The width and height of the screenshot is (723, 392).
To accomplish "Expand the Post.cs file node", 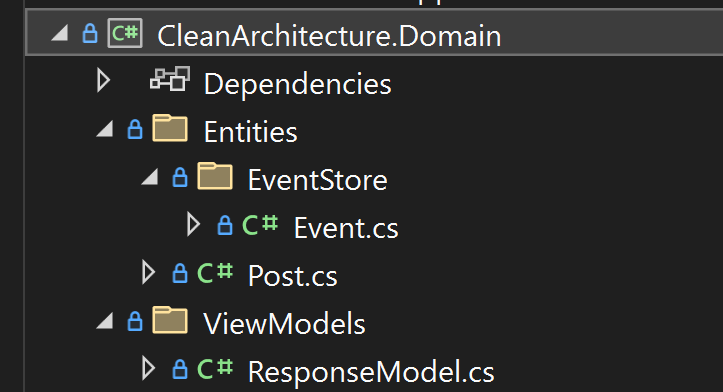I will [x=148, y=273].
